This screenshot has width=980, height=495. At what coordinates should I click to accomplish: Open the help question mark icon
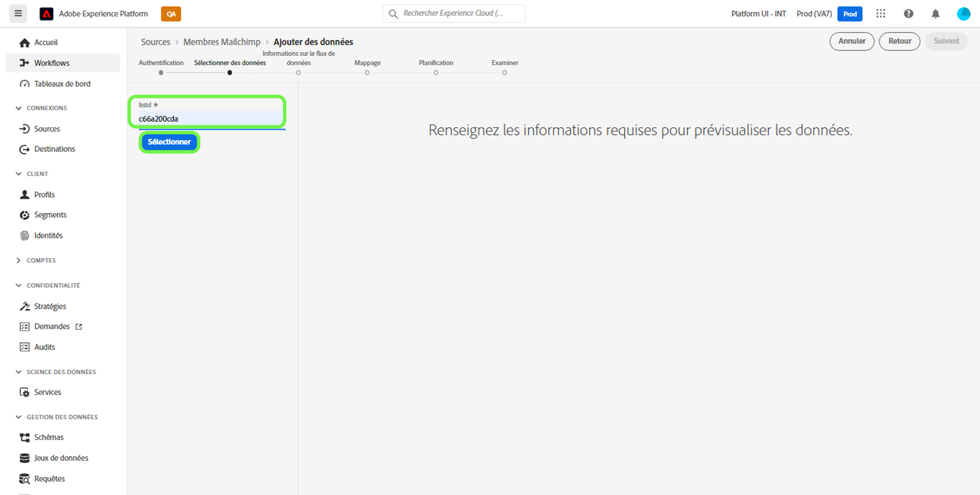click(x=909, y=14)
